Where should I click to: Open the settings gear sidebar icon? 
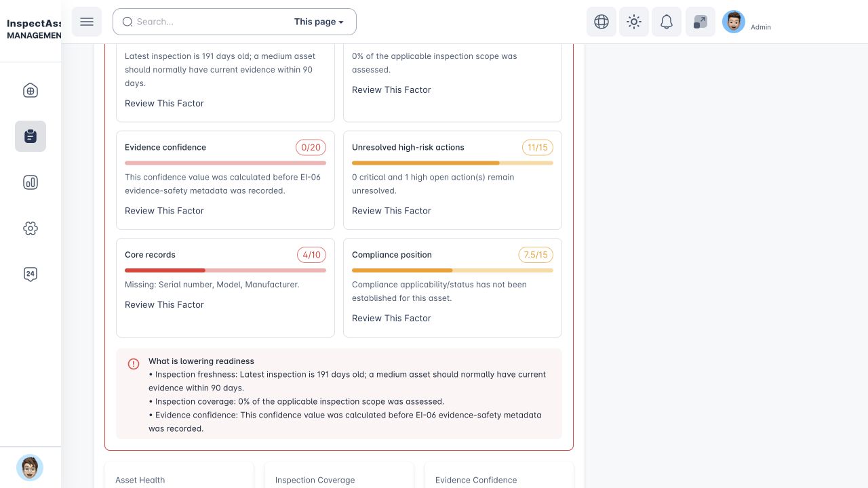[31, 228]
